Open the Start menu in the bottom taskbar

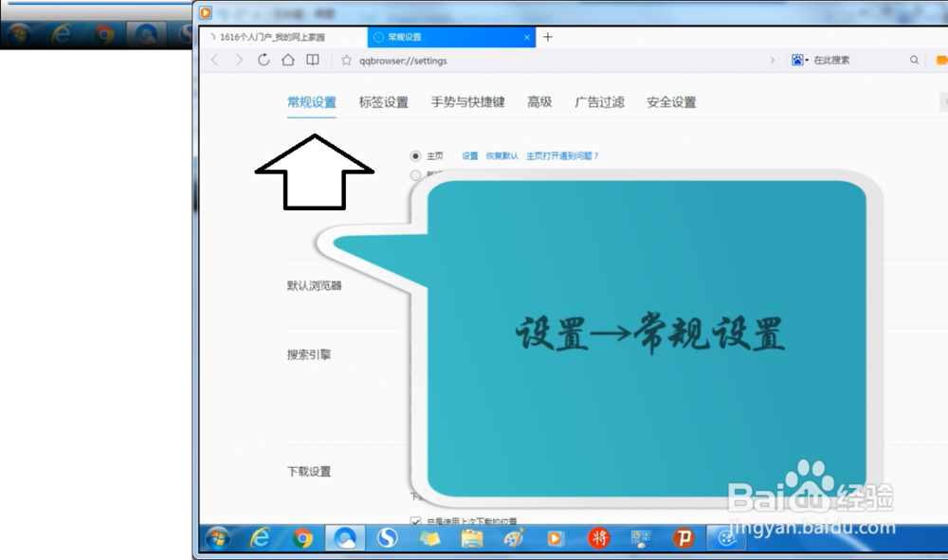pyautogui.click(x=218, y=537)
